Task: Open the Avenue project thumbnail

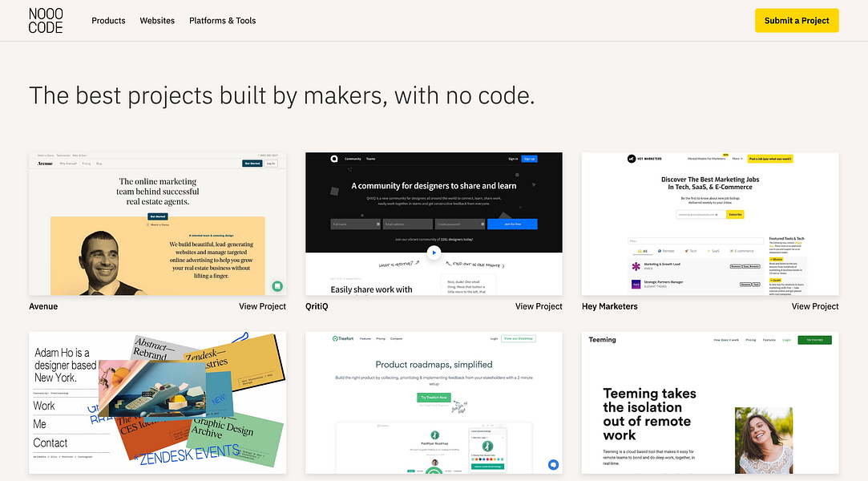Action: tap(158, 224)
